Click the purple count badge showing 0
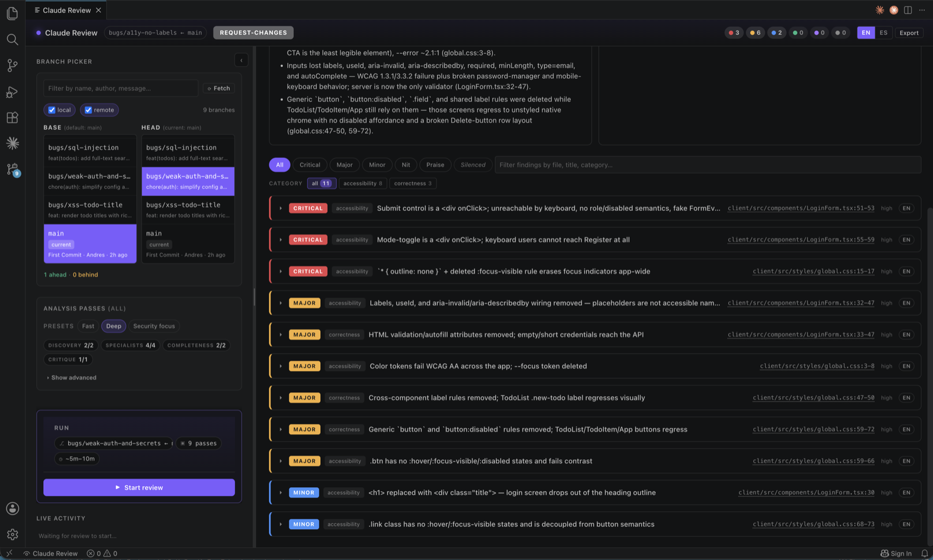Screen dimensions: 933x560 (819, 33)
